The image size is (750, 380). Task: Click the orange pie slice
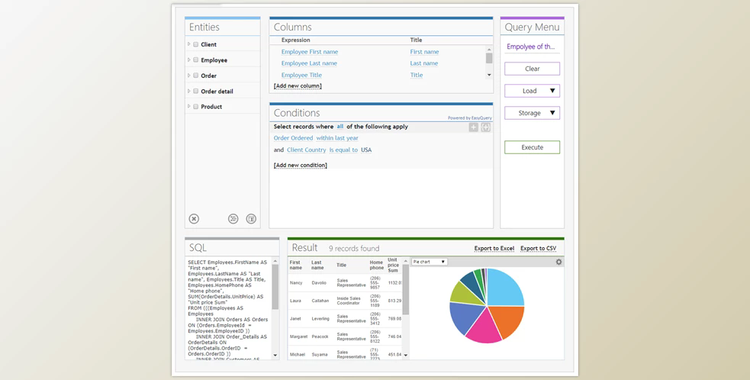click(x=507, y=320)
